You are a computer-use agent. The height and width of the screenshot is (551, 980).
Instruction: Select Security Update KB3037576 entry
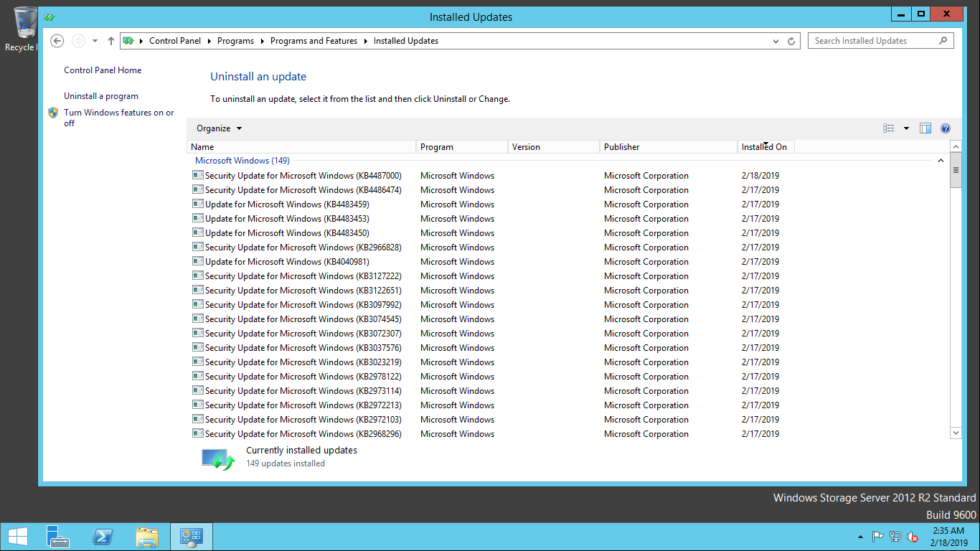(x=303, y=348)
